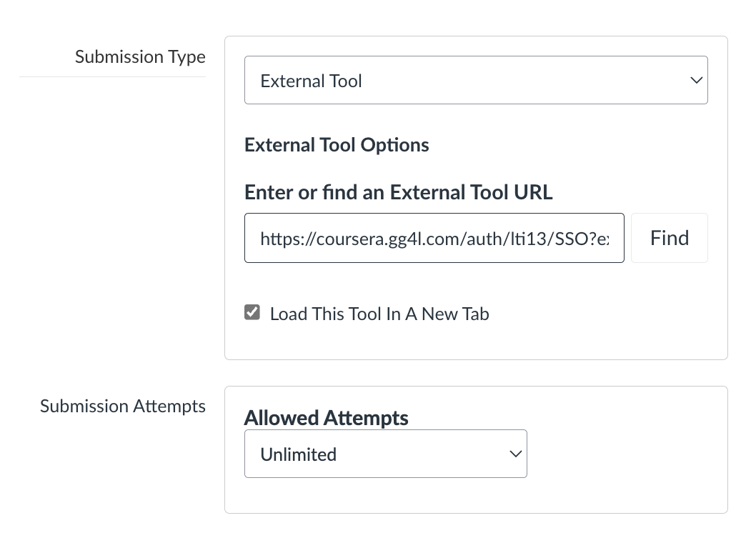Uncheck Load This Tool In A New Tab
The width and height of the screenshot is (756, 553).
pos(252,312)
